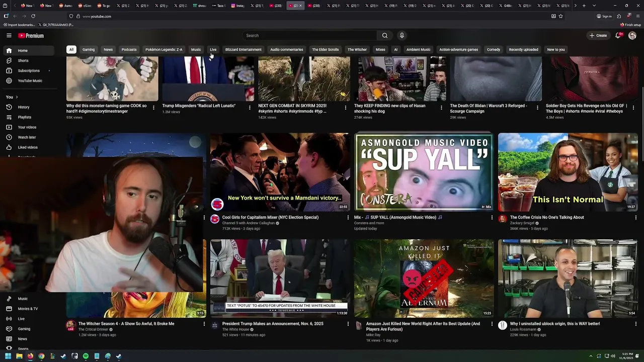Screen dimensions: 644x362
Task: Open The Critical Drinker channel link
Action: pyautogui.click(x=93, y=329)
